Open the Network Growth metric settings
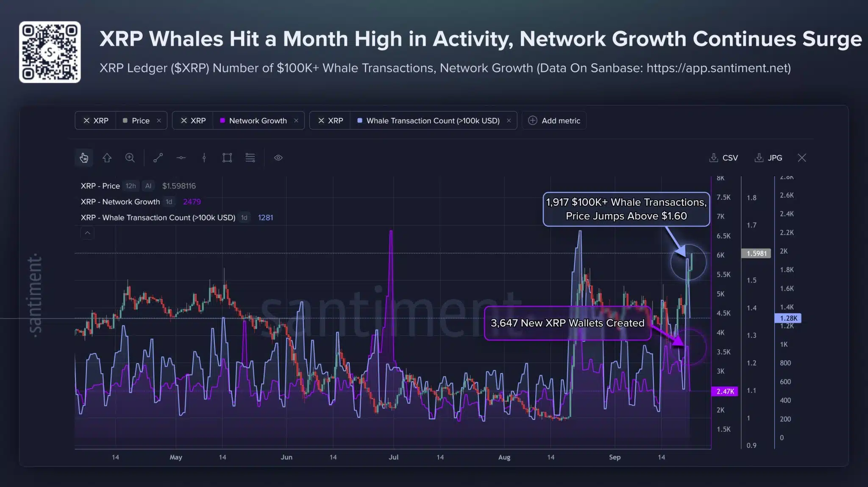The height and width of the screenshot is (487, 868). (x=258, y=120)
